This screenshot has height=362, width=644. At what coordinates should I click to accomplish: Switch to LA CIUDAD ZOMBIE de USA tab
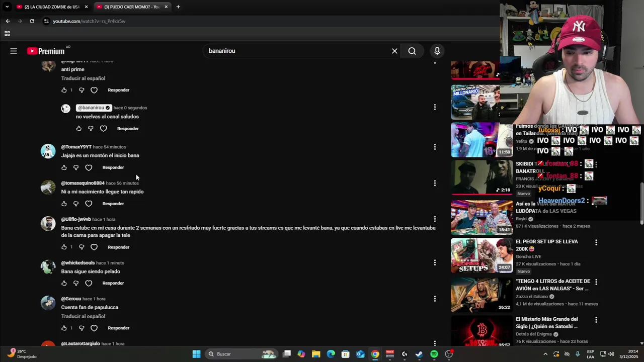click(x=52, y=7)
